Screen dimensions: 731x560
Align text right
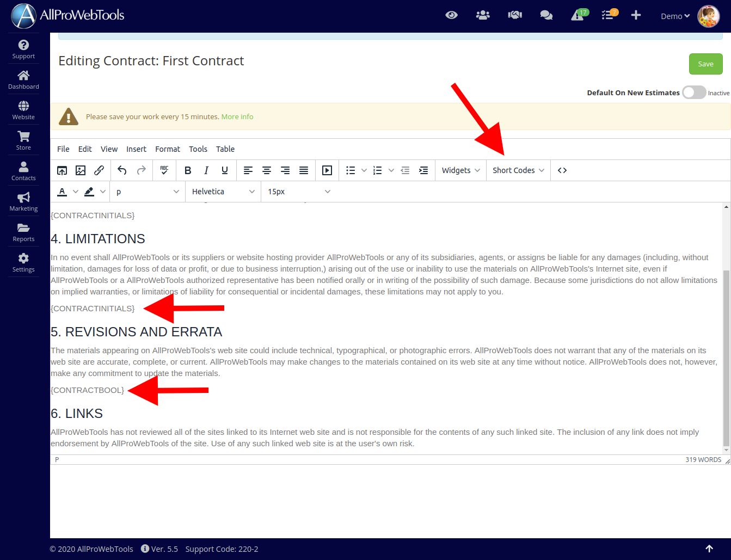coord(285,170)
